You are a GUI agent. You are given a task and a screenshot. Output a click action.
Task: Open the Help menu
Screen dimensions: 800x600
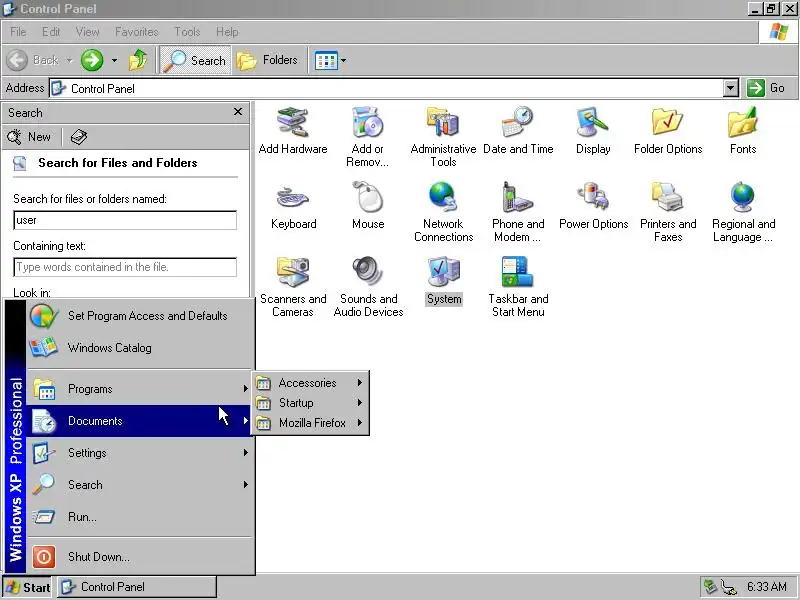coord(227,32)
